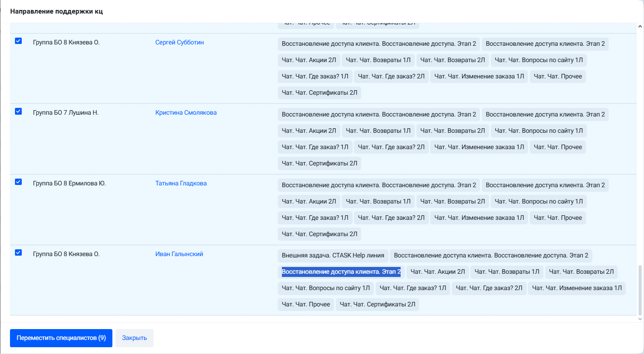Select the Внешняя задача. CTASK Help линия tag
Screen dimensions: 644x354
[x=333, y=256]
